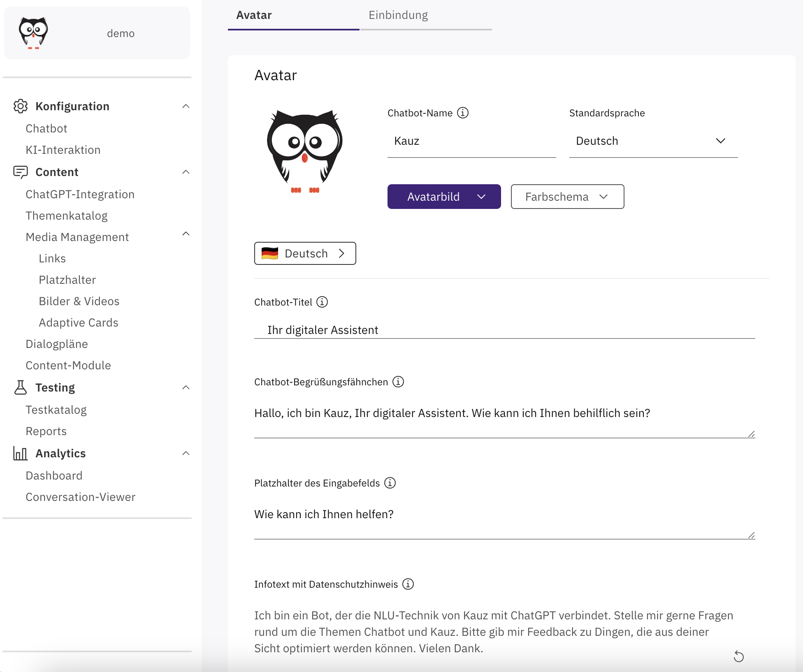Viewport: 803px width, 672px height.
Task: Click the info icon beside Platzhalter des Eingabefelds
Action: coord(390,483)
